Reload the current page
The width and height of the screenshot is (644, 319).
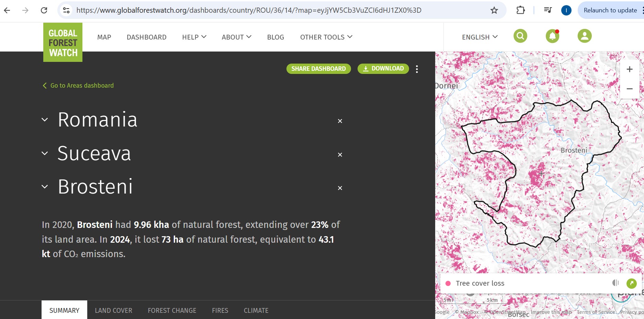click(x=44, y=10)
